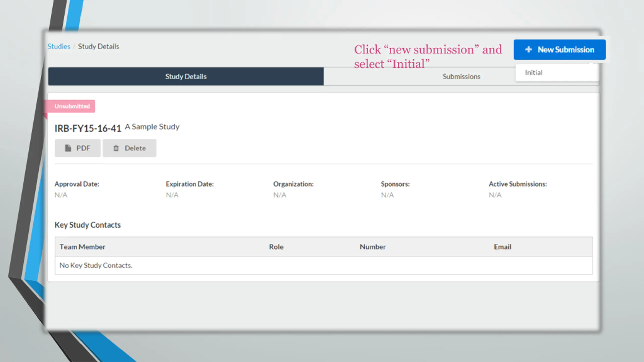Click the N/A value under Sponsors
Screen dimensions: 644x362
coord(387,195)
